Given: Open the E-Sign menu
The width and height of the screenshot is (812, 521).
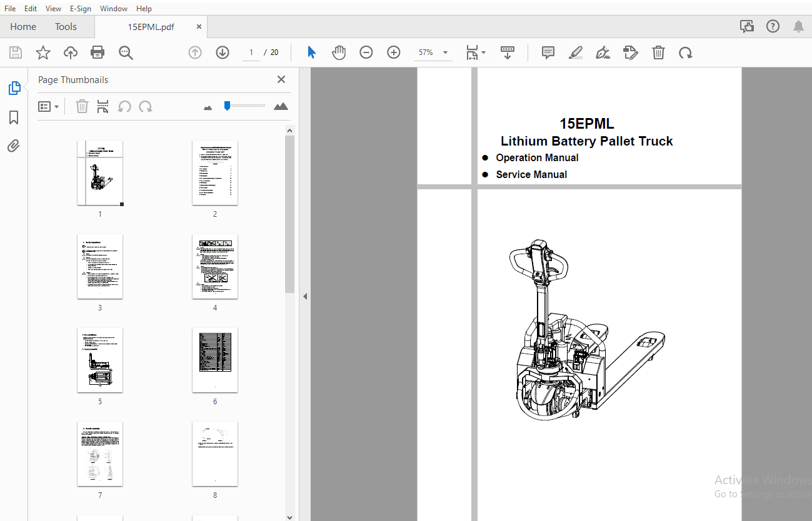Looking at the screenshot, I should (x=80, y=9).
